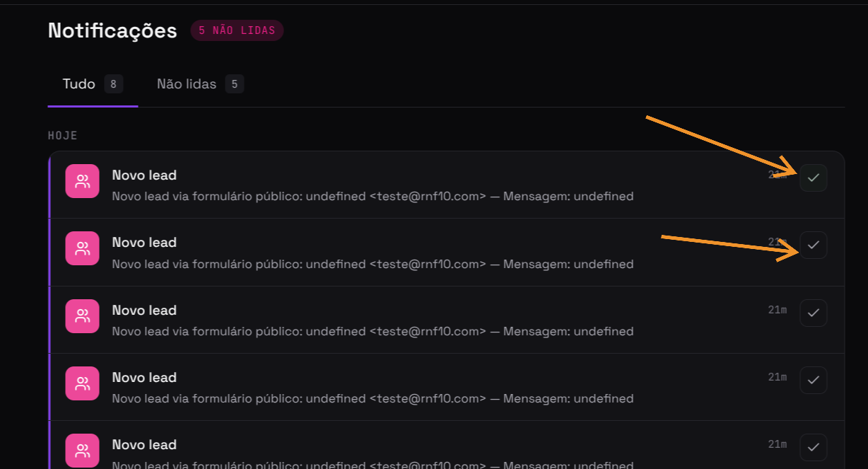This screenshot has height=469, width=868.
Task: Switch to the Tudo tab
Action: pos(93,84)
